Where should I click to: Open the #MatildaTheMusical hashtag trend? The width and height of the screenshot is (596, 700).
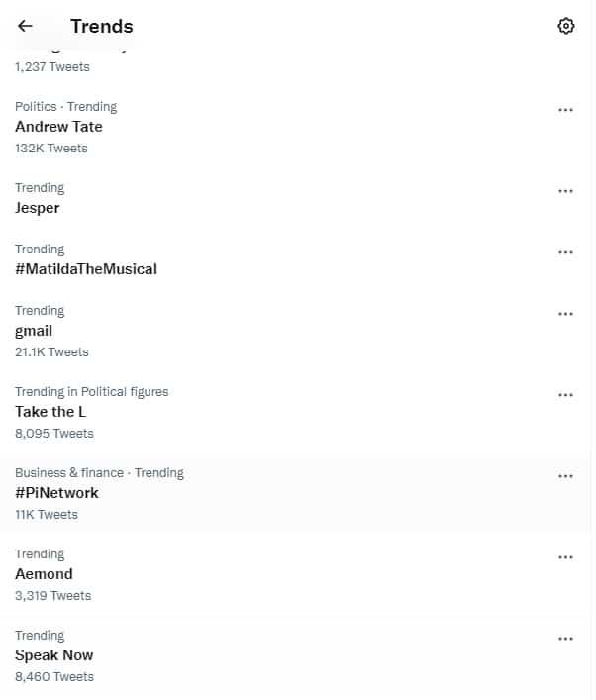click(86, 269)
